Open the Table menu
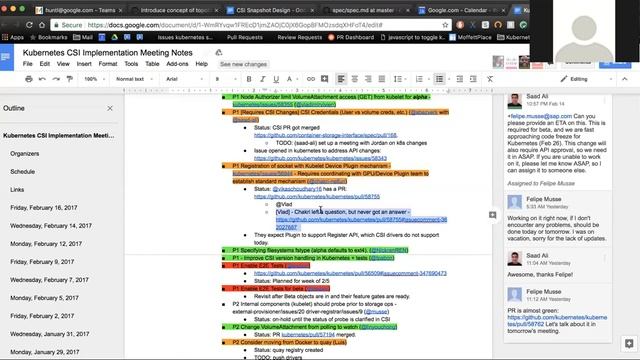This screenshot has height=360, width=640. pyautogui.click(x=152, y=64)
